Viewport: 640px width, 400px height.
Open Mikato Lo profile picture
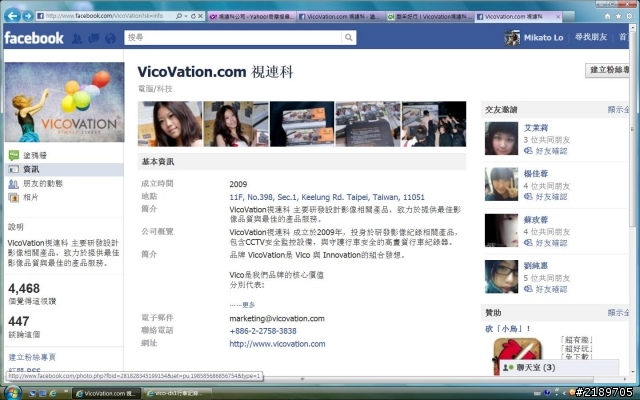tap(512, 38)
